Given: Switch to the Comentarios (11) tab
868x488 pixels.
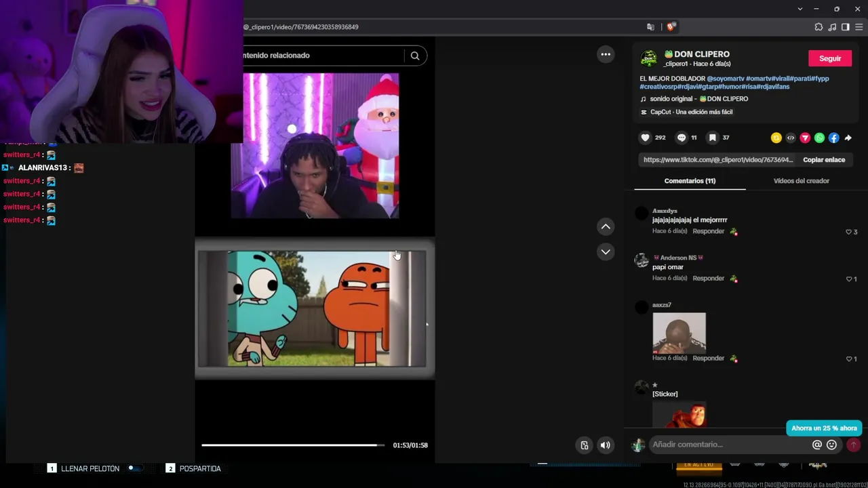Looking at the screenshot, I should (690, 181).
